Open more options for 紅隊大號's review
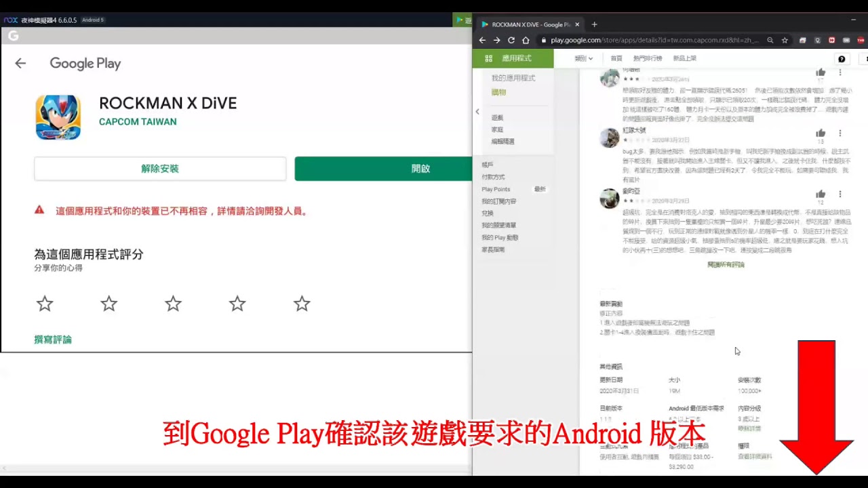The height and width of the screenshot is (488, 868). (x=840, y=134)
